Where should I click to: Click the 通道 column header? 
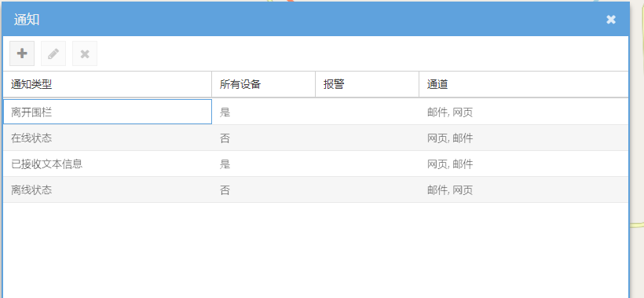click(x=524, y=84)
